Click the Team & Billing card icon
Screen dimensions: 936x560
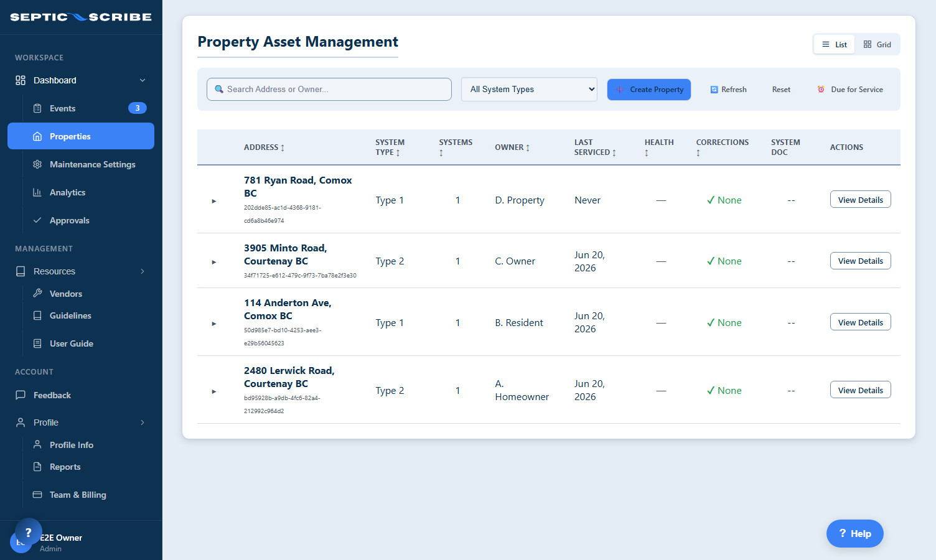tap(37, 495)
